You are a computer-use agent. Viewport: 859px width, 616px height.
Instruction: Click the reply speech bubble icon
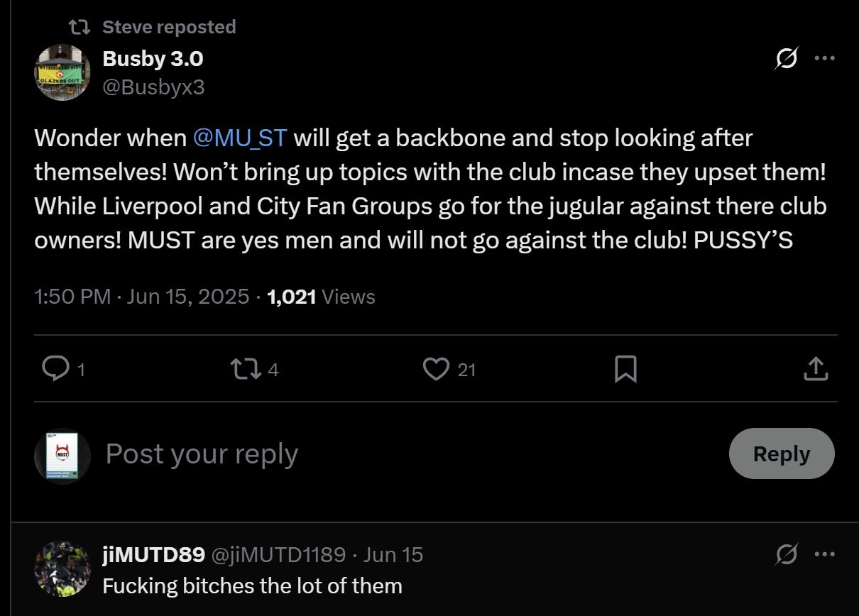point(55,368)
